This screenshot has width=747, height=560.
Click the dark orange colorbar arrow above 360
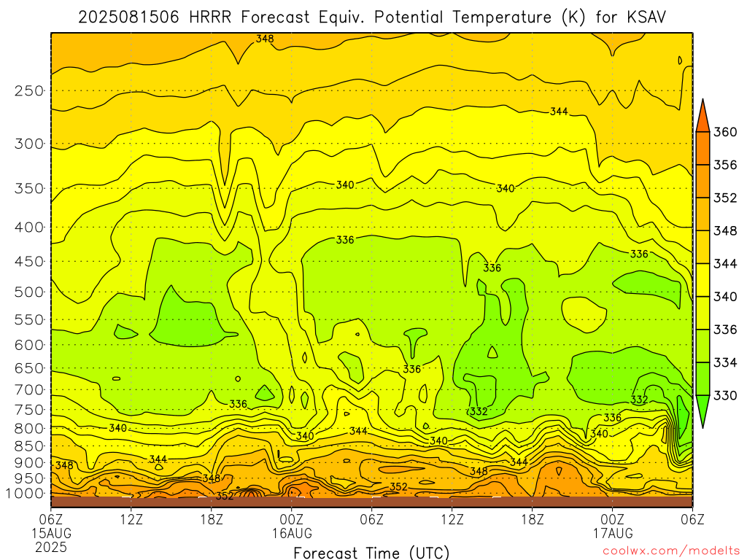pyautogui.click(x=703, y=117)
